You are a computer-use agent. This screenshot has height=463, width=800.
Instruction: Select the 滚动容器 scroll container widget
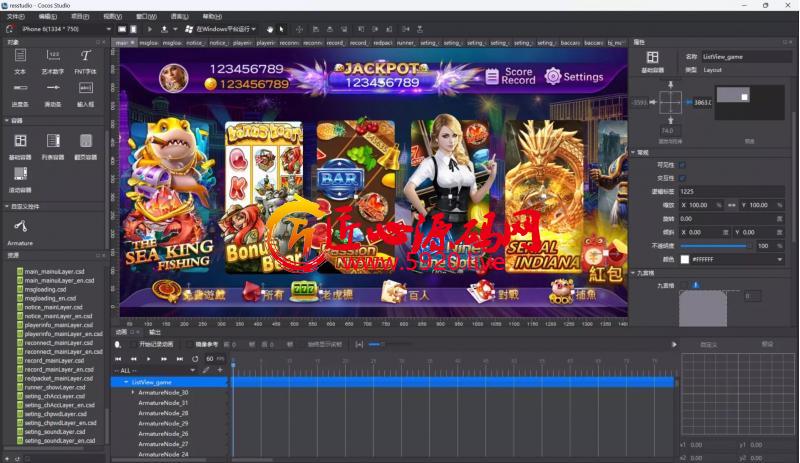[x=20, y=174]
